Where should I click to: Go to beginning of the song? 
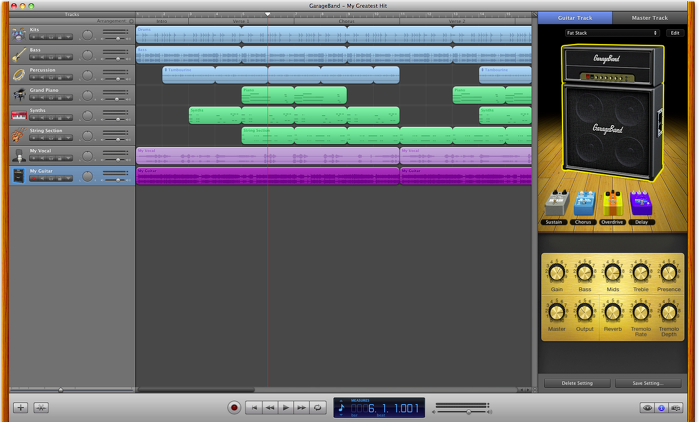tap(254, 407)
